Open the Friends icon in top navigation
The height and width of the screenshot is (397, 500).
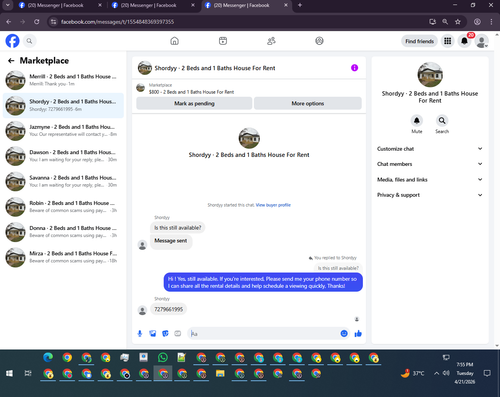[271, 41]
